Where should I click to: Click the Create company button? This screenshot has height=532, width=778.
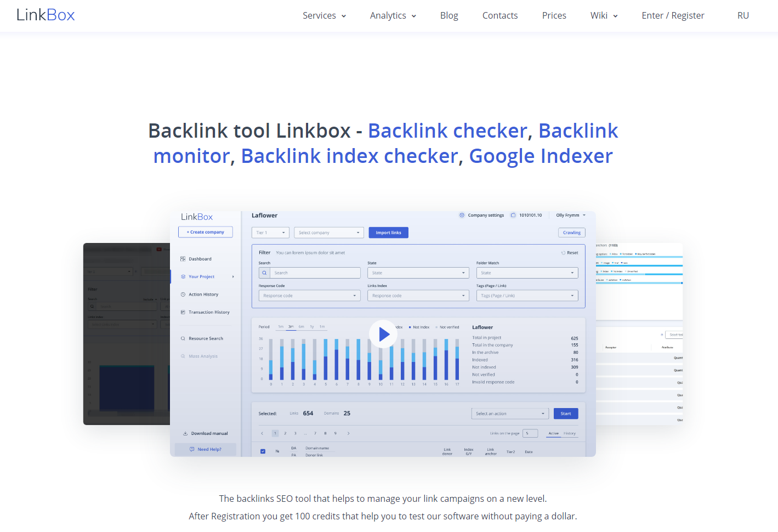pyautogui.click(x=205, y=231)
